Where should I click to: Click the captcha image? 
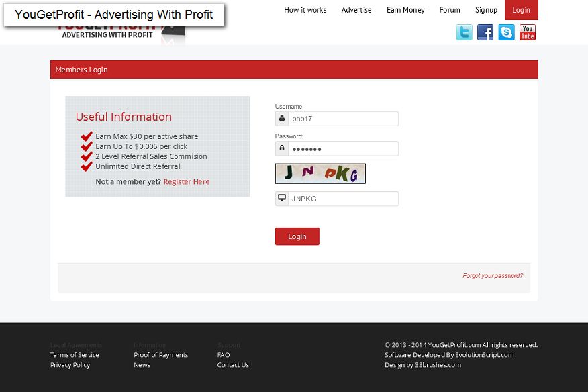click(x=320, y=173)
